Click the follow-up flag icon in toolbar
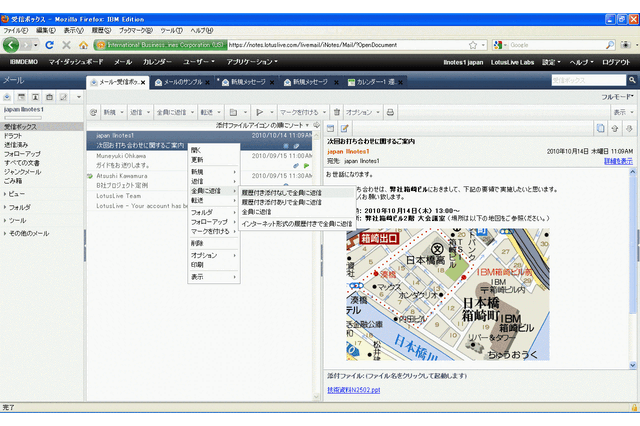640x426 pixels. tap(260, 112)
